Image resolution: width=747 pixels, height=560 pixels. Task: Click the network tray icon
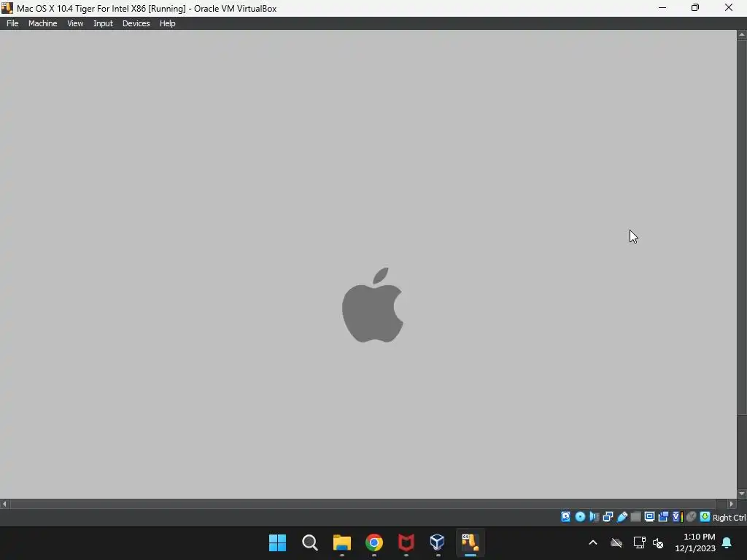639,542
